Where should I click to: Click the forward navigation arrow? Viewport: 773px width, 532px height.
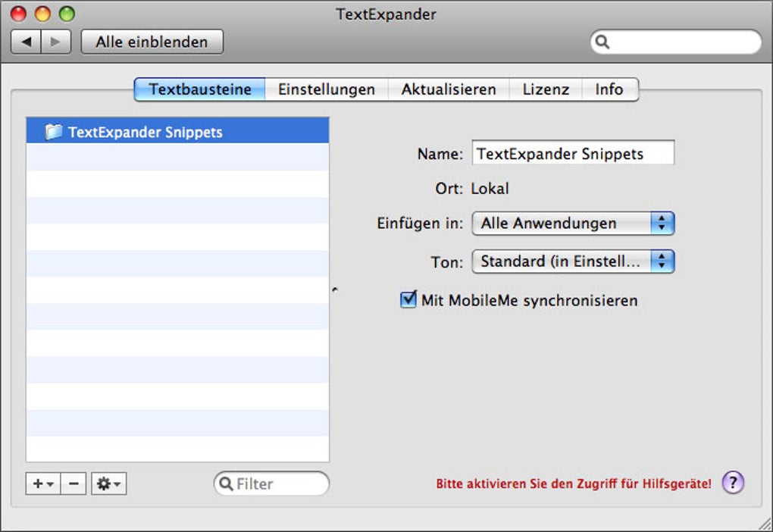point(55,42)
